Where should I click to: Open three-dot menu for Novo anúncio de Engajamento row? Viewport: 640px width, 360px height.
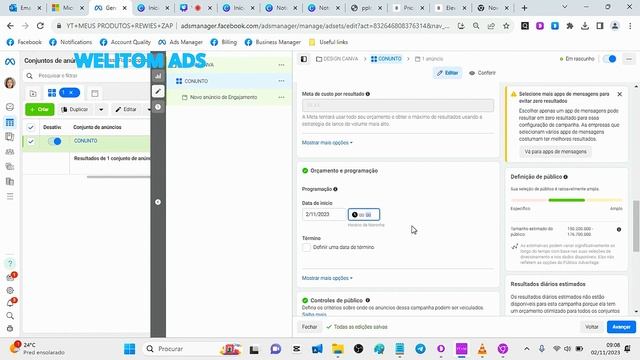point(281,97)
